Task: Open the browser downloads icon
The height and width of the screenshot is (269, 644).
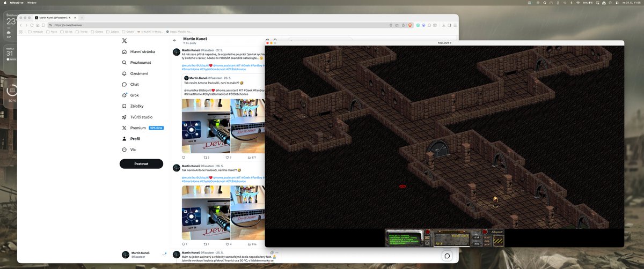Action: click(443, 25)
